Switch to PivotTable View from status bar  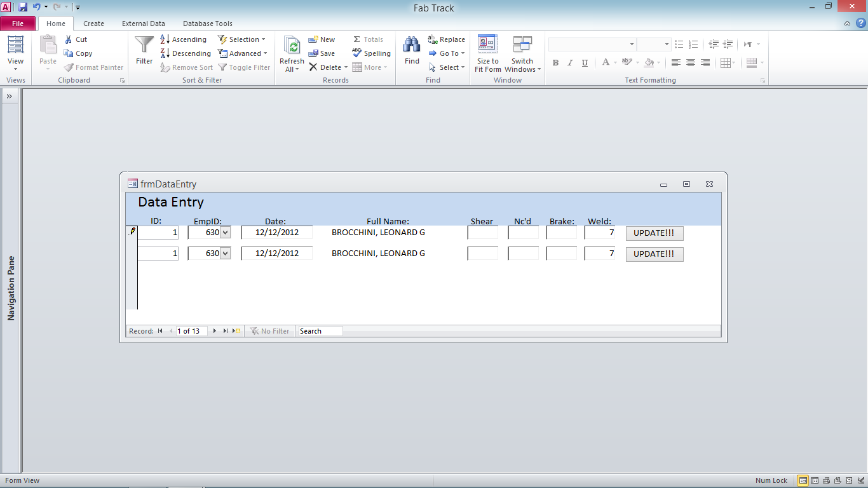pos(827,481)
